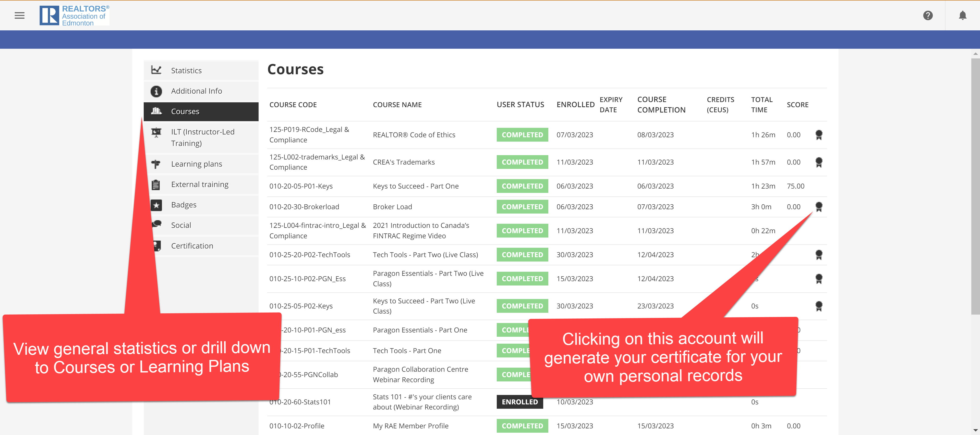Sort by SCORE column header
The image size is (980, 435).
(x=797, y=105)
